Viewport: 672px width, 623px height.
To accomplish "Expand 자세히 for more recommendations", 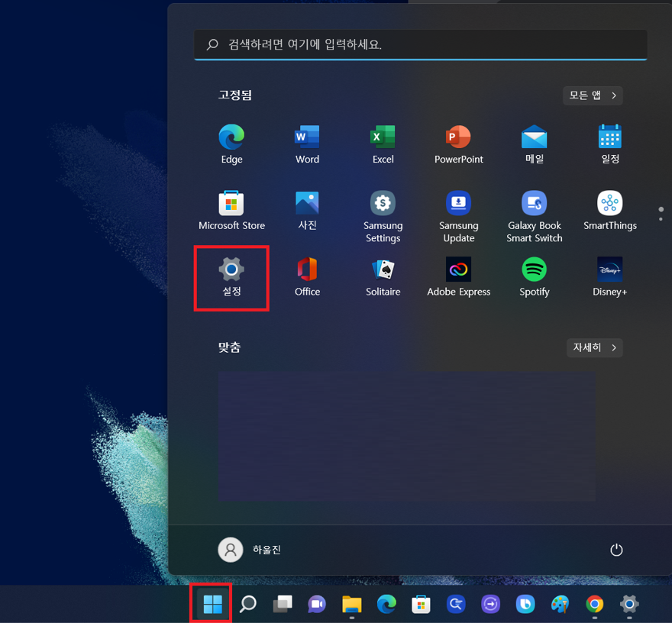I will [594, 347].
